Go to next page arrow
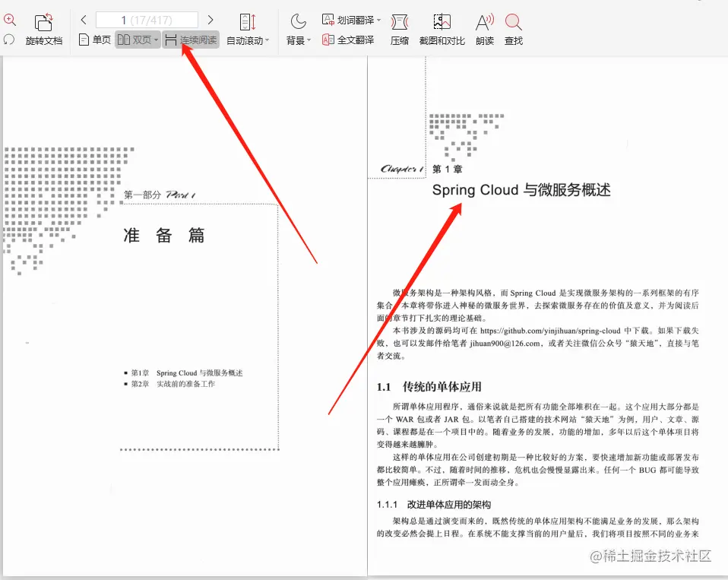This screenshot has height=580, width=728. [x=210, y=20]
